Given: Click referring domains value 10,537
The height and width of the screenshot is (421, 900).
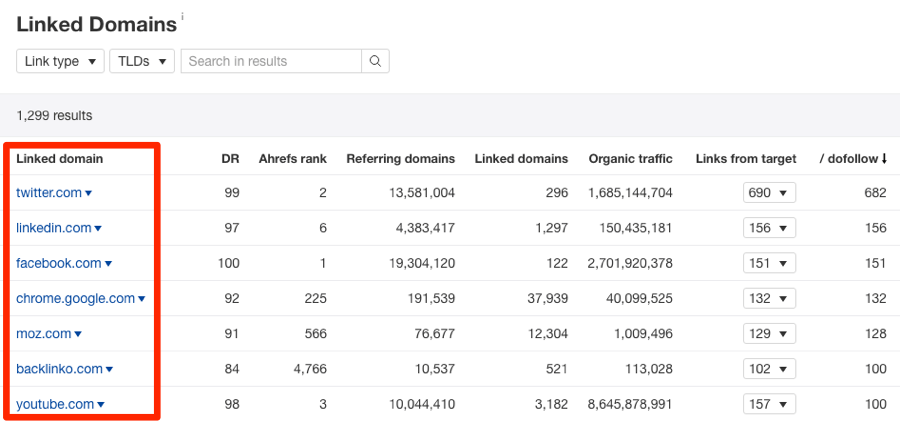Looking at the screenshot, I should tap(435, 369).
